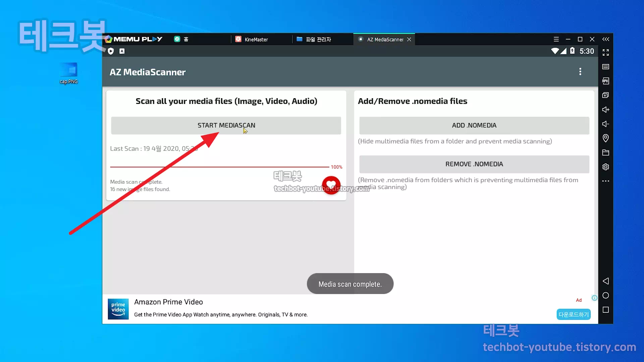Click the Ad label

tap(579, 300)
